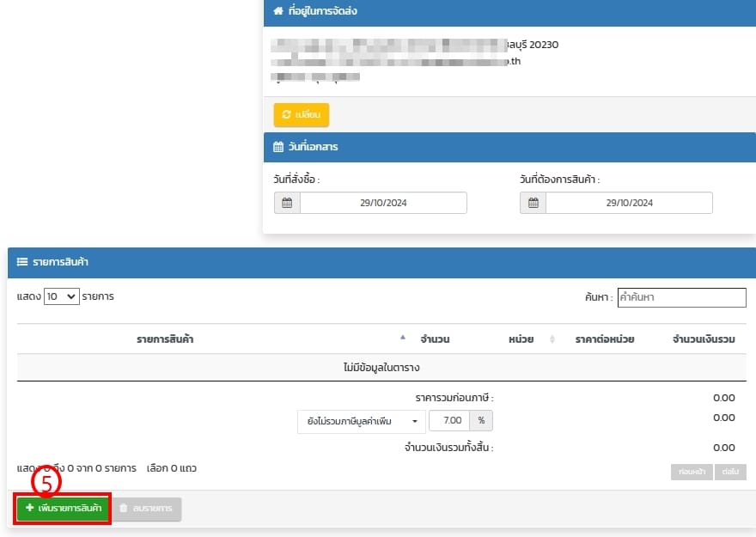The image size is (756, 537).
Task: Click the 7.00 VAT rate field
Action: pyautogui.click(x=449, y=421)
